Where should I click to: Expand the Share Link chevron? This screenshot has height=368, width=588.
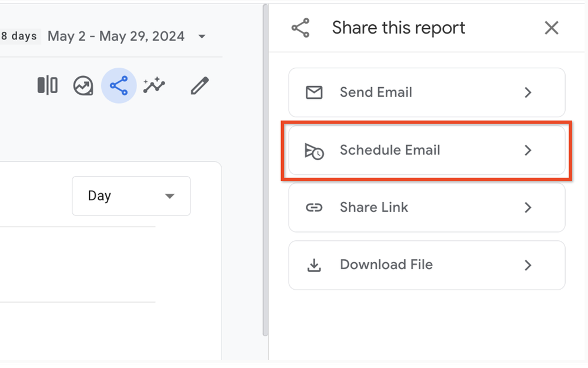click(x=528, y=207)
